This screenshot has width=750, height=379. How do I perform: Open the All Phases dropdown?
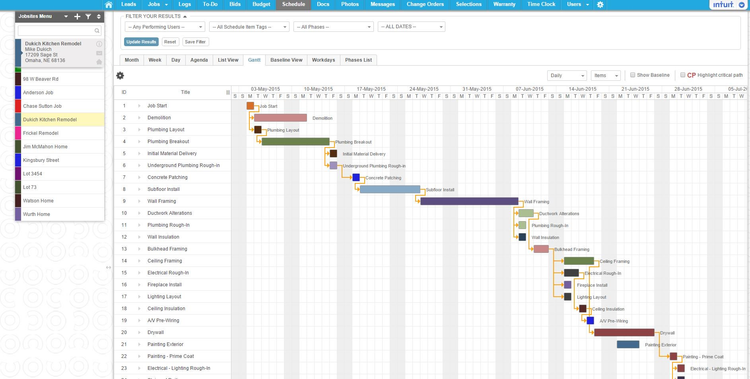333,27
